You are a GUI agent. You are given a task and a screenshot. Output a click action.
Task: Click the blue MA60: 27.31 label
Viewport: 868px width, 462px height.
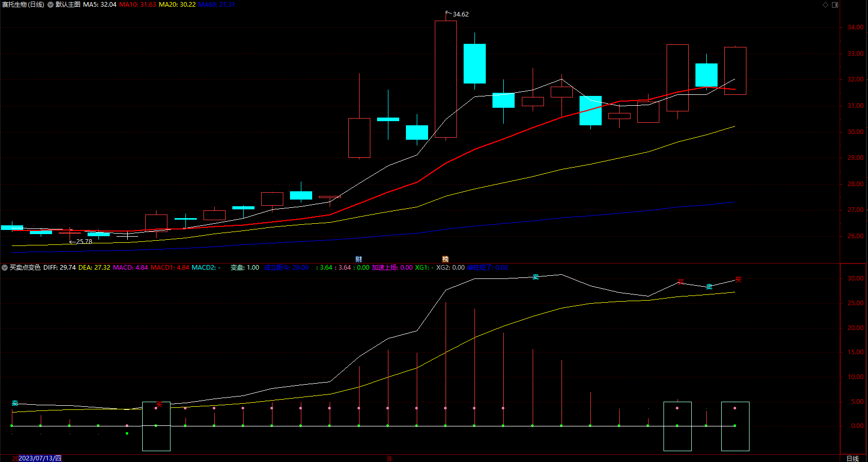tap(217, 5)
